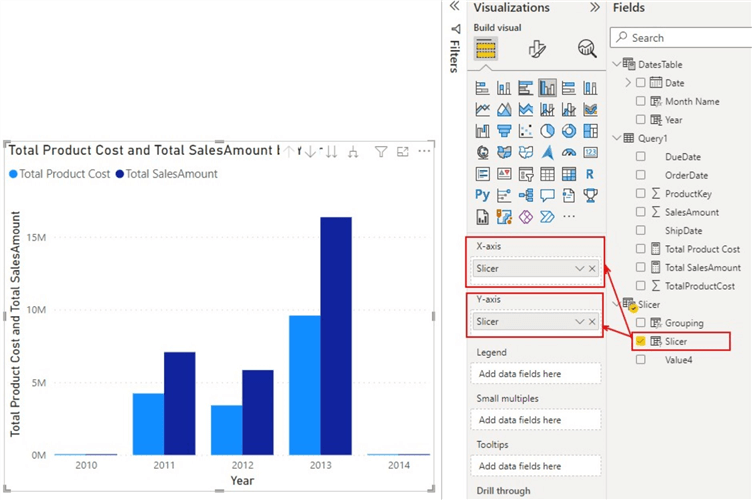Tick the Year field checkbox
752x500 pixels.
pos(640,119)
